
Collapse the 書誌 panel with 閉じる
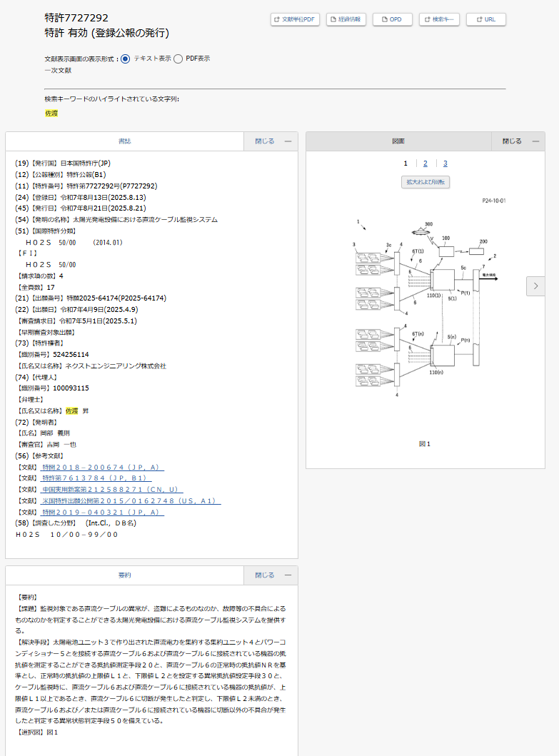point(264,141)
